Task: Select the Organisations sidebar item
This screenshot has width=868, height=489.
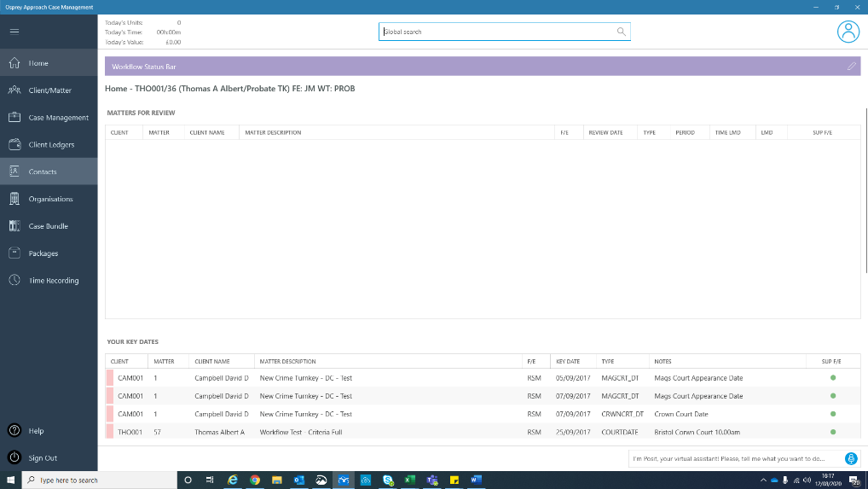Action: point(49,199)
